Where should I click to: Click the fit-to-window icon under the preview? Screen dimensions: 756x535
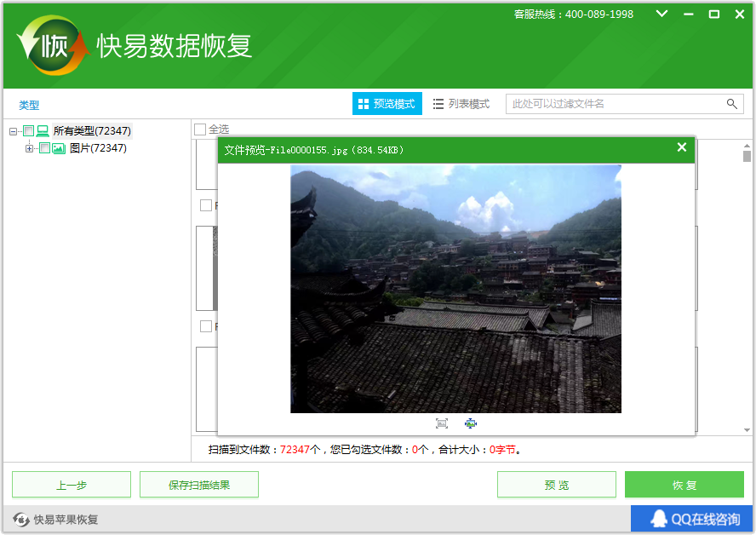point(471,423)
